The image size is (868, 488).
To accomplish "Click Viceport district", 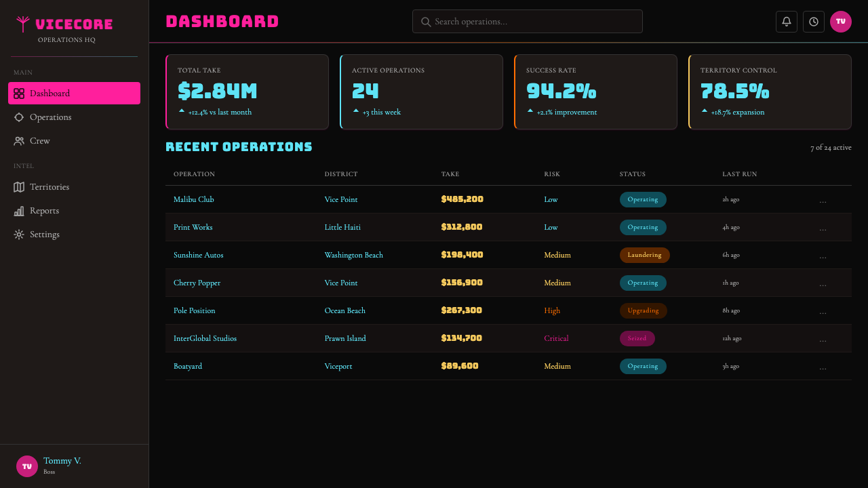I will tap(338, 366).
